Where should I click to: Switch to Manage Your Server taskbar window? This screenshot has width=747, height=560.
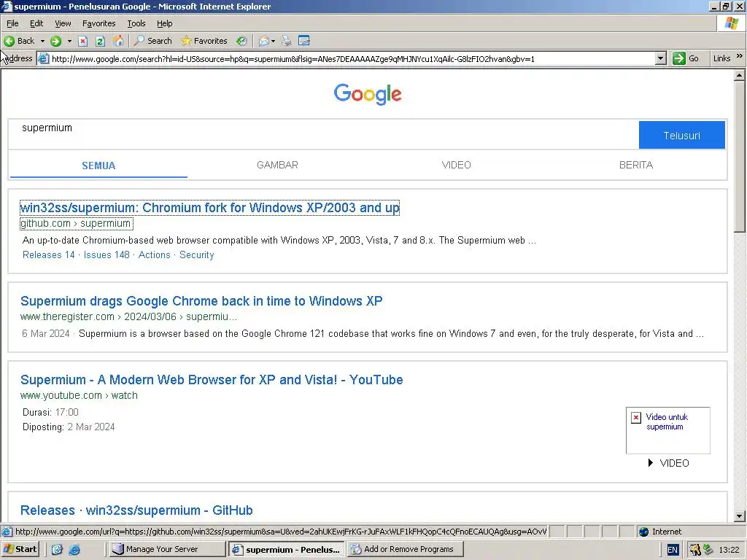click(166, 549)
